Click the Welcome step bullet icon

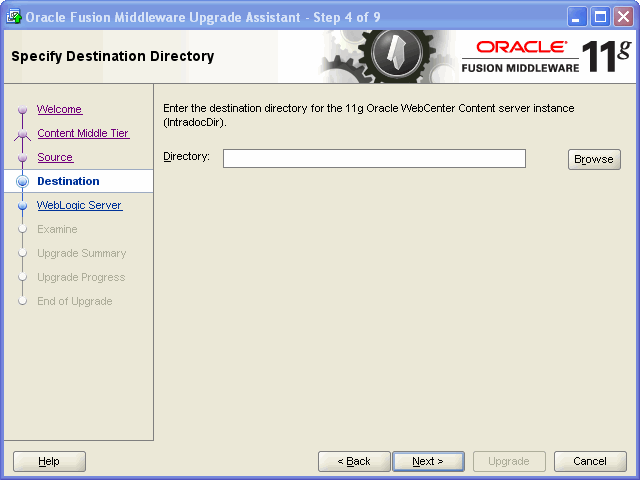[22, 109]
